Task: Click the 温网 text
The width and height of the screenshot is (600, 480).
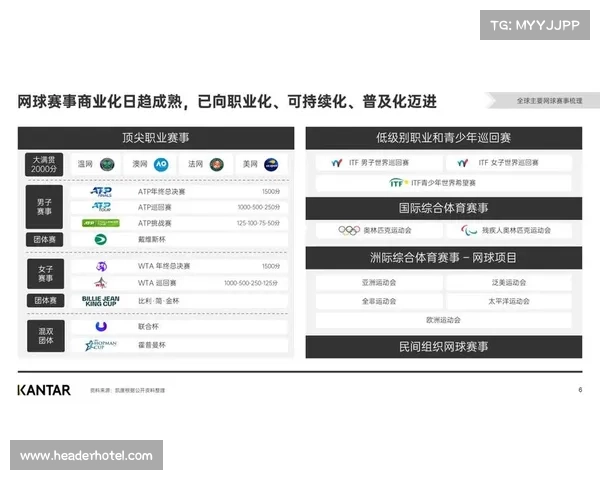Action: point(85,164)
